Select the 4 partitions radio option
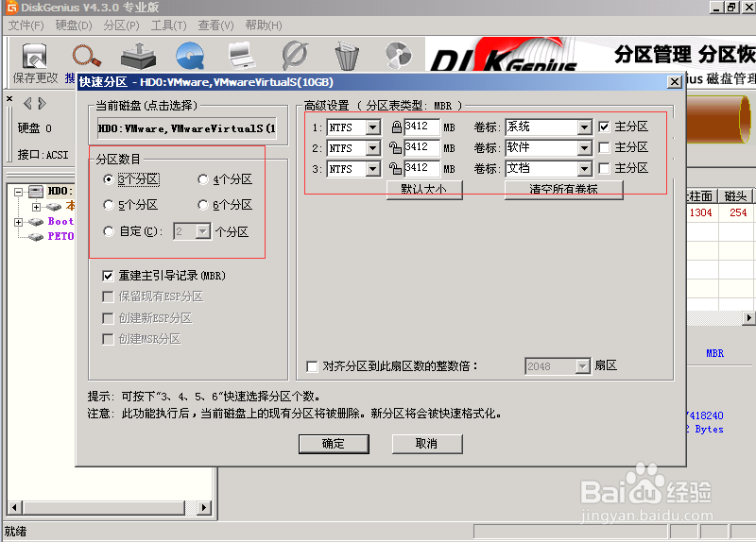The width and height of the screenshot is (756, 542). (203, 179)
